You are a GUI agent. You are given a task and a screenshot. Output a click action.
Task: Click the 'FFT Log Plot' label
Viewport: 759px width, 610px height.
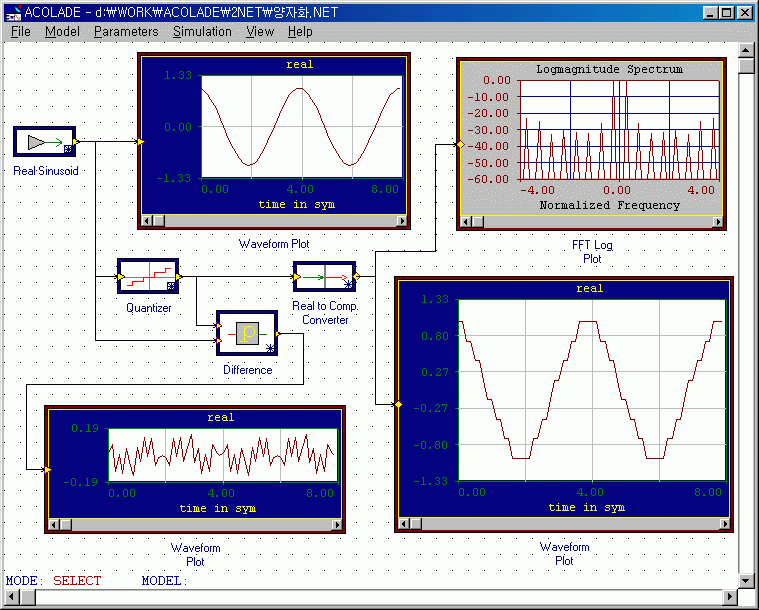[592, 252]
